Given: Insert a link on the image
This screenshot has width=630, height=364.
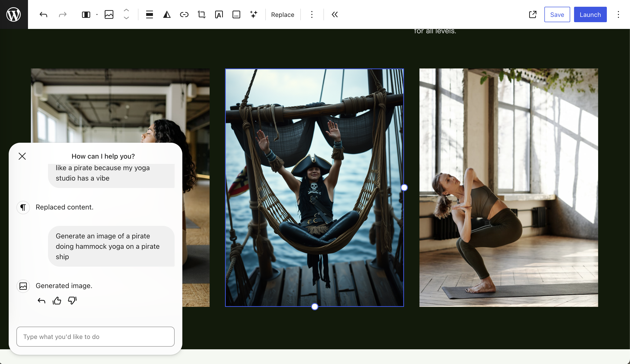Looking at the screenshot, I should pyautogui.click(x=184, y=14).
